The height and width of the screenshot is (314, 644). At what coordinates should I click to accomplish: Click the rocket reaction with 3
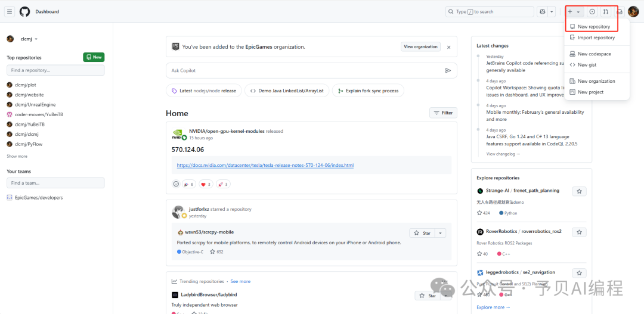click(x=224, y=184)
